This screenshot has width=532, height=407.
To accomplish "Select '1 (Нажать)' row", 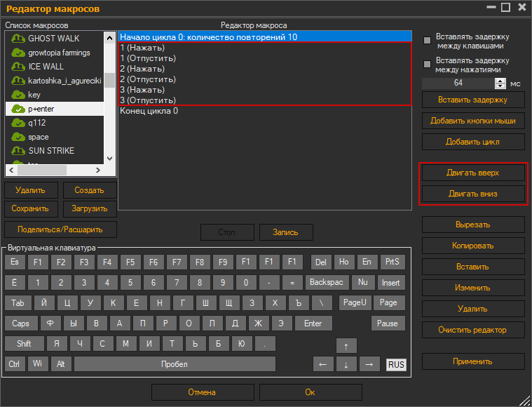I will (265, 48).
